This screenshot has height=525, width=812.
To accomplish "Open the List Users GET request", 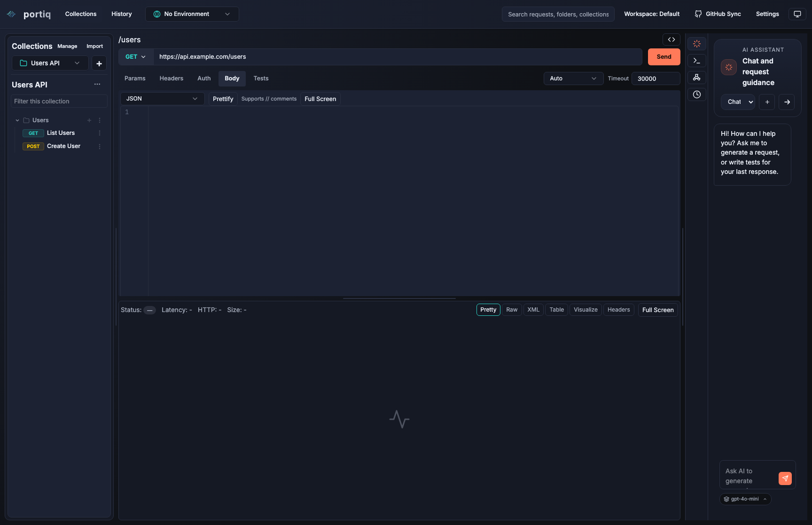I will [x=61, y=133].
